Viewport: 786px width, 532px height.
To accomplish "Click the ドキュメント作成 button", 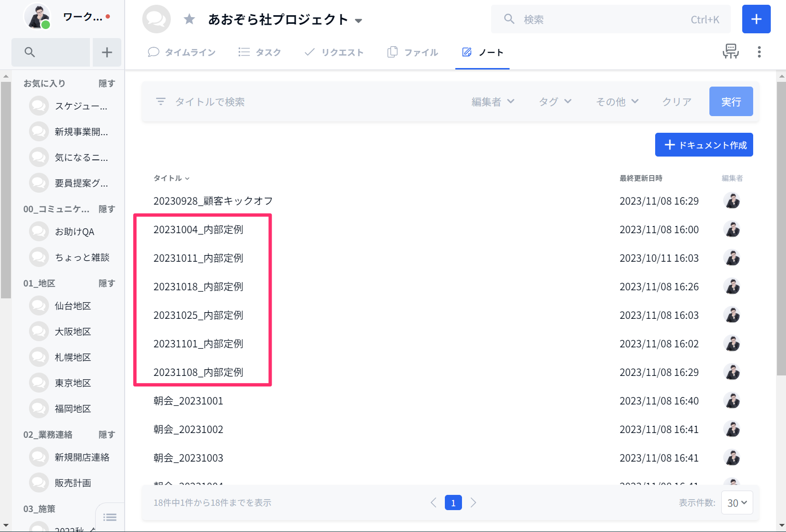I will tap(704, 145).
